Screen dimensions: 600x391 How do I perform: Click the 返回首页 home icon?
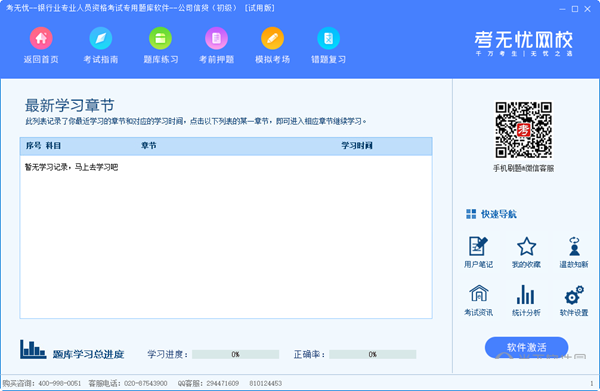[41, 38]
